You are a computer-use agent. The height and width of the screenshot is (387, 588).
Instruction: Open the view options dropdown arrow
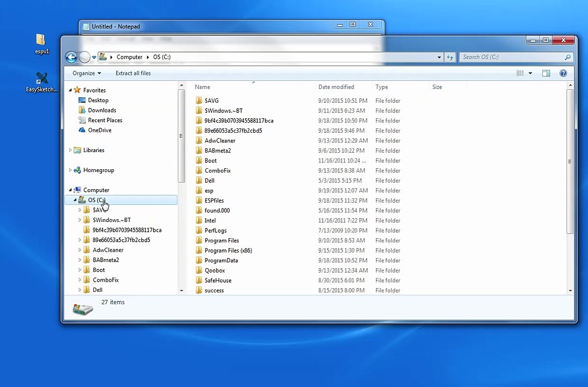point(530,73)
